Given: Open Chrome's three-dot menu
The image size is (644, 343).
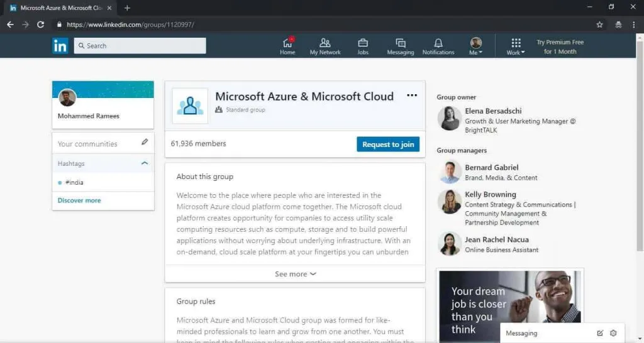Looking at the screenshot, I should pos(634,24).
